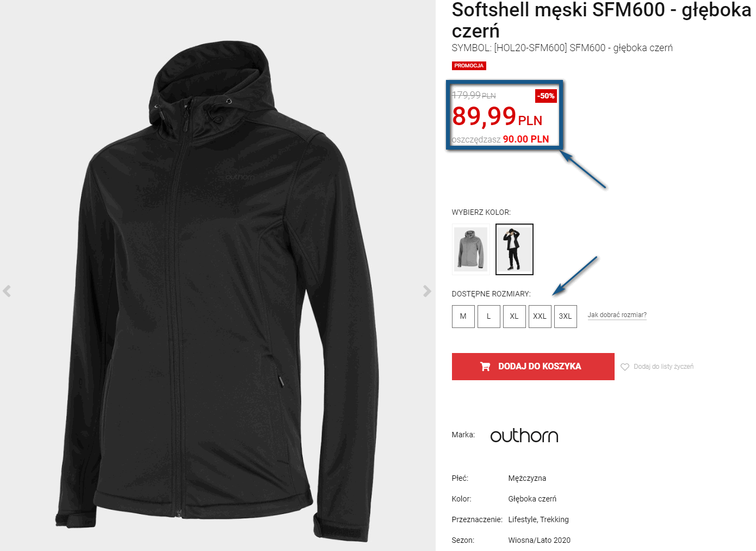This screenshot has width=756, height=551.
Task: Advance to next product photo with right arrow
Action: (x=427, y=291)
